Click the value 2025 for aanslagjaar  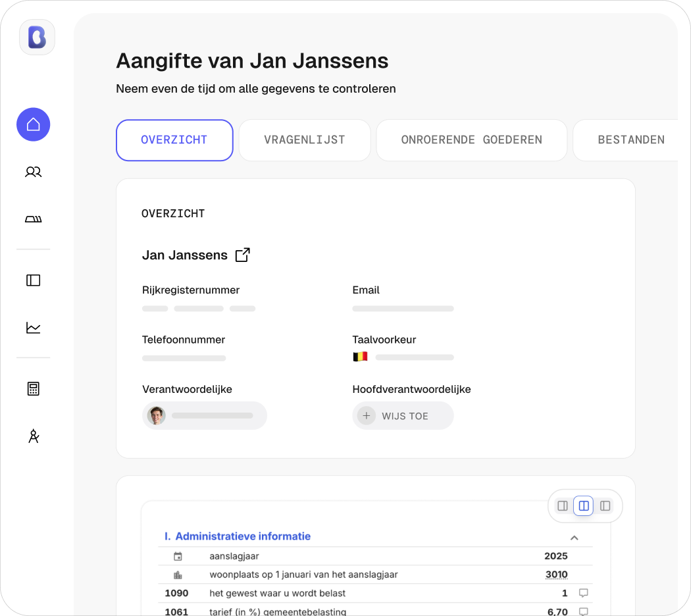[x=555, y=556]
